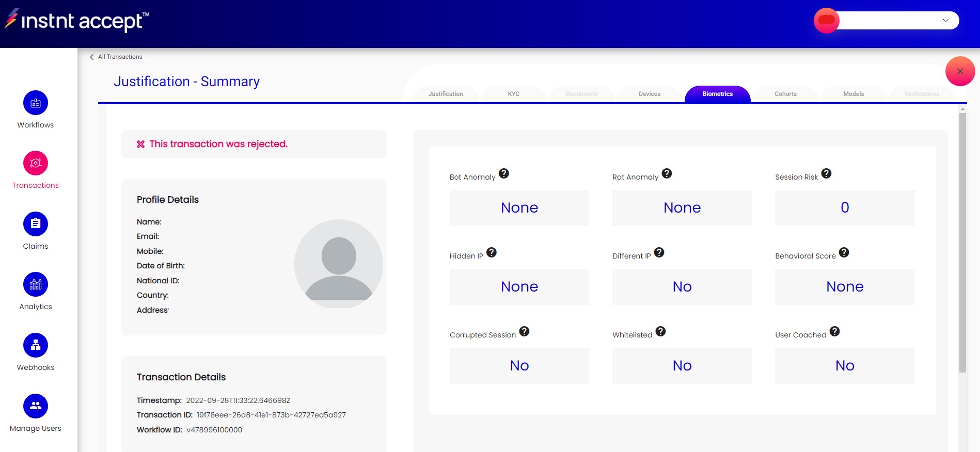Screen dimensions: 980x452
Task: Click the red user avatar in header
Action: pyautogui.click(x=827, y=21)
